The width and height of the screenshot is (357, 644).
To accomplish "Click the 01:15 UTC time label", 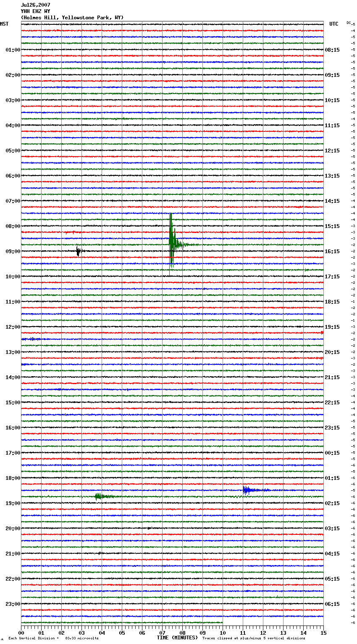I will (x=332, y=478).
